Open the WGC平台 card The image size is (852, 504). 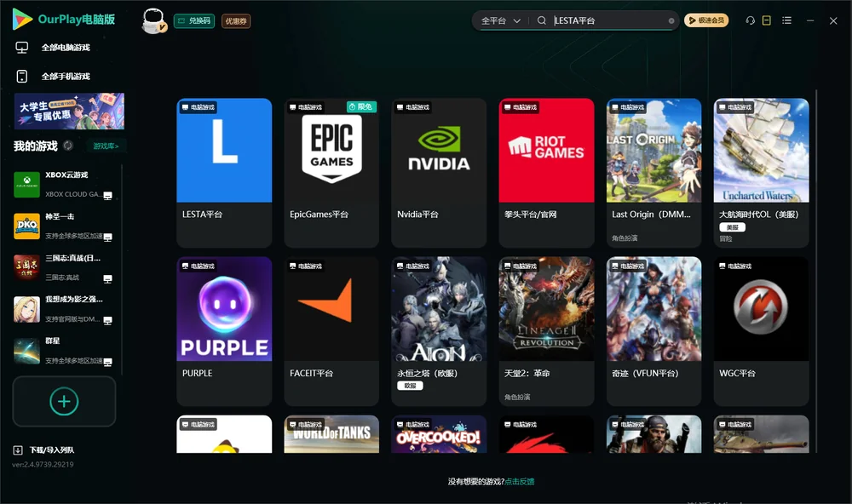pyautogui.click(x=761, y=331)
